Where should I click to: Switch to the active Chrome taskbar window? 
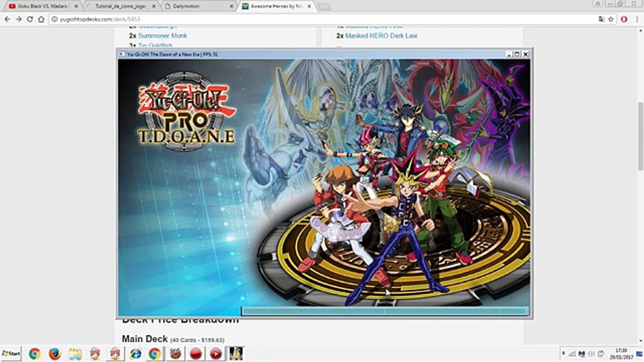155,353
